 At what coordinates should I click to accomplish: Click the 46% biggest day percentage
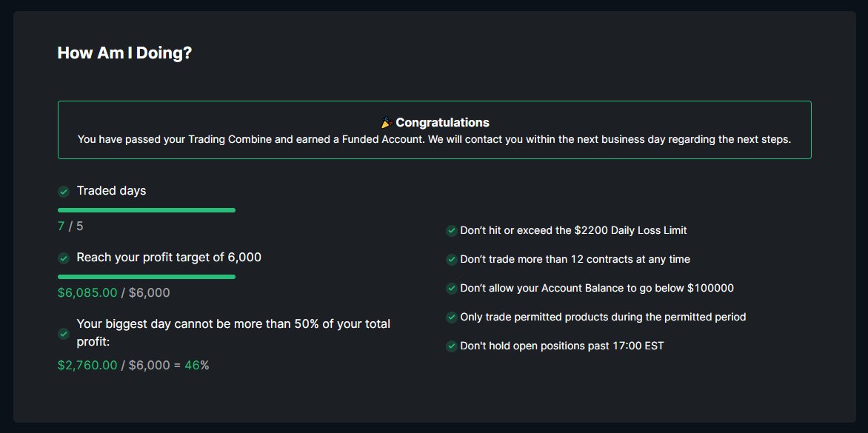(196, 366)
